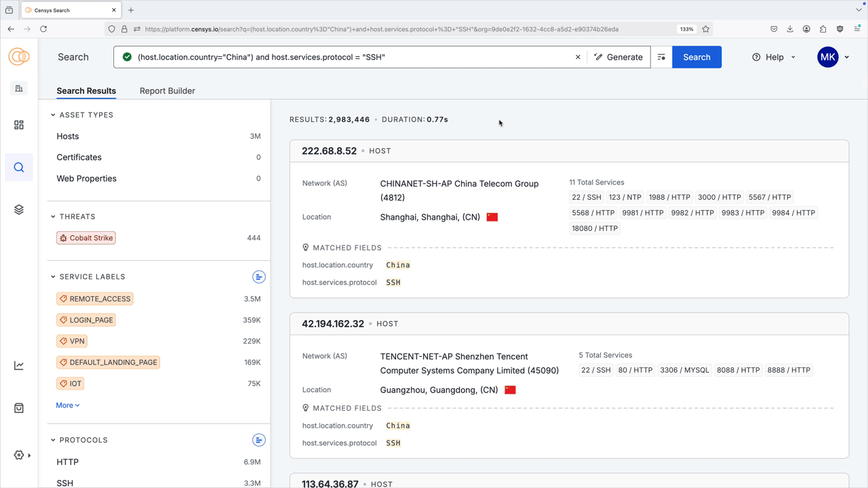868x488 pixels.
Task: Expand the settings sidebar arrow
Action: pos(29,455)
